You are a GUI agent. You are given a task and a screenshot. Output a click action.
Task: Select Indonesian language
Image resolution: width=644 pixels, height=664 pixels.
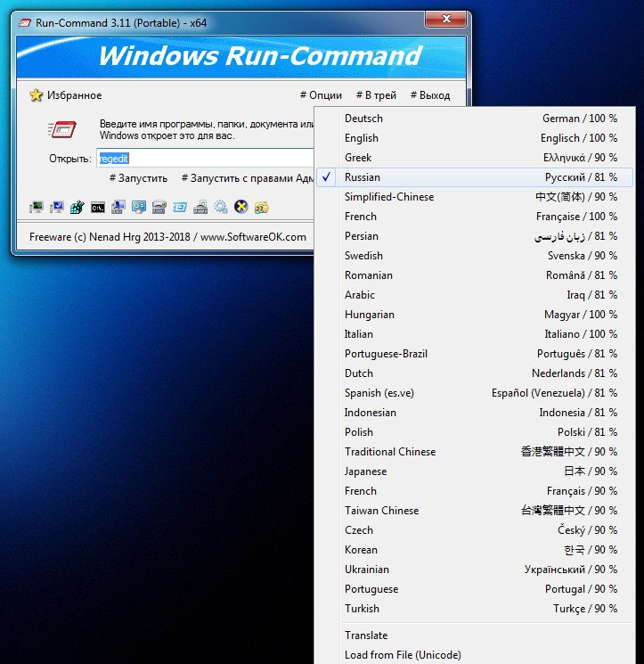click(x=475, y=413)
